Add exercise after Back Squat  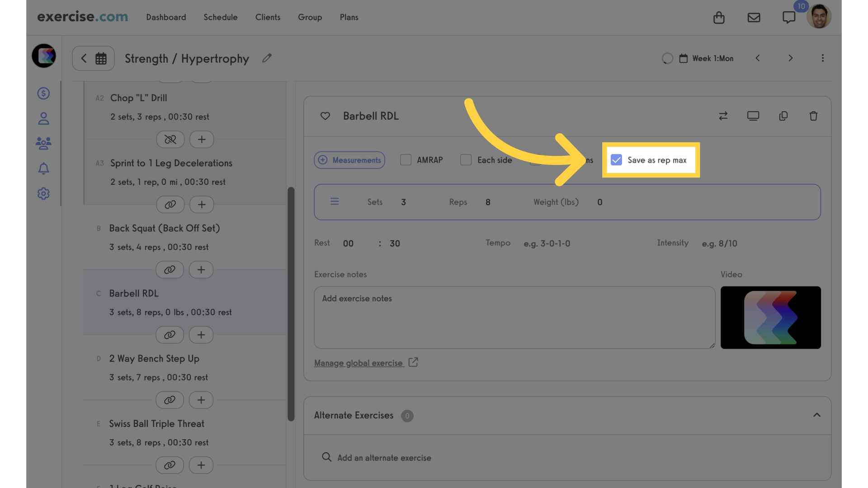pyautogui.click(x=201, y=270)
